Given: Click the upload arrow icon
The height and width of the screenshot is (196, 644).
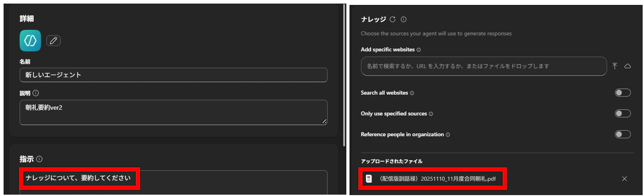Looking at the screenshot, I should (x=615, y=66).
